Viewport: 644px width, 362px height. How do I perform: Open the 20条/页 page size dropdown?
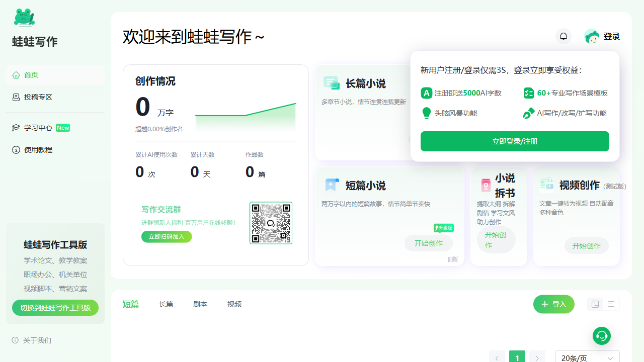587,358
